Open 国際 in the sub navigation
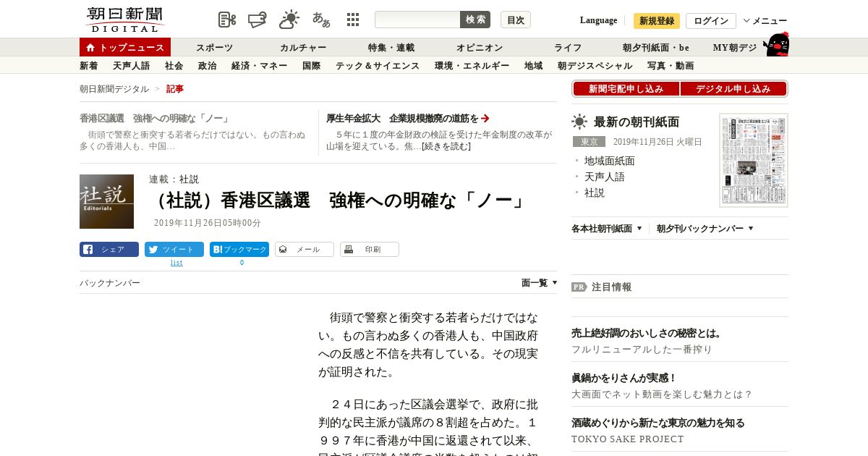The image size is (868, 456). point(312,66)
